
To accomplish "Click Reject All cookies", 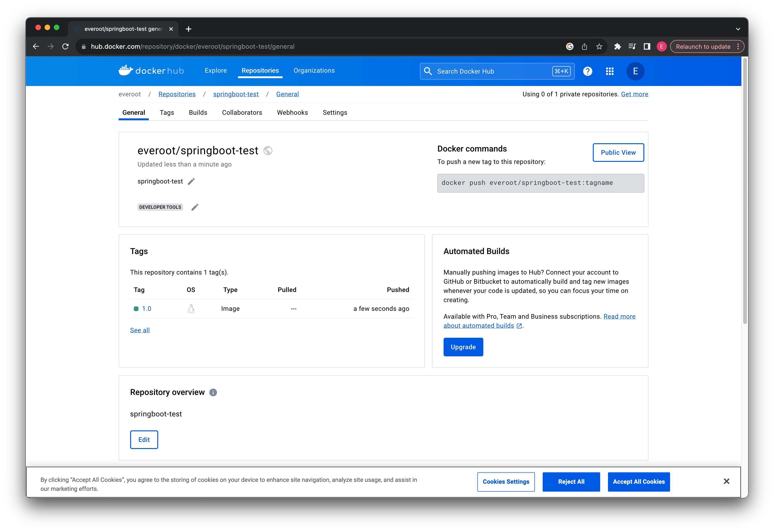I will click(x=571, y=482).
